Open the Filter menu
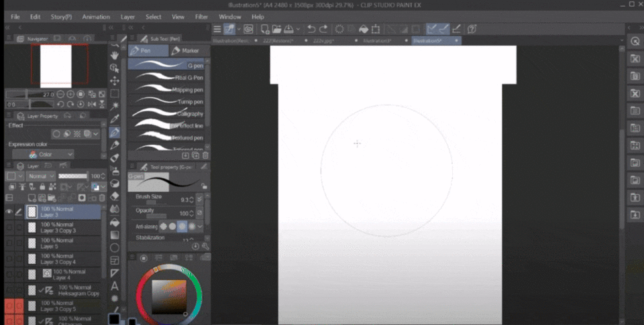The width and height of the screenshot is (644, 325). [201, 17]
